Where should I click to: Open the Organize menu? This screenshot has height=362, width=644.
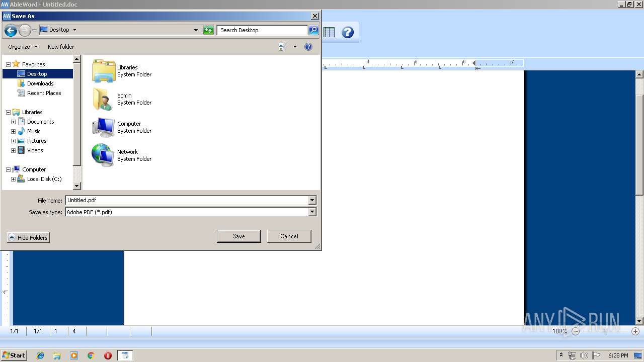pos(23,47)
